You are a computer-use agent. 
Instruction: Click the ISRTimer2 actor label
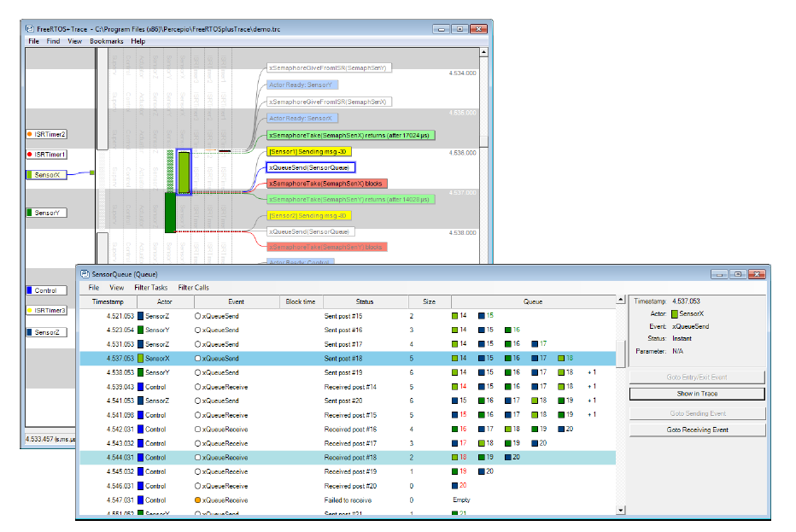47,134
